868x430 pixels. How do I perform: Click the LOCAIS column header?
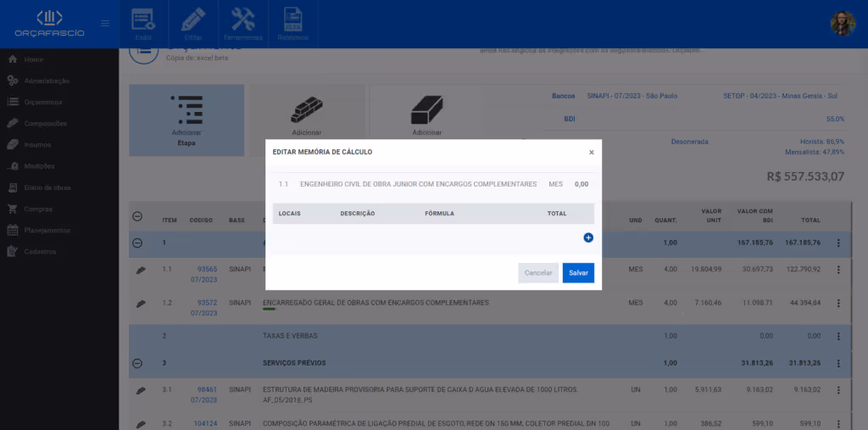(x=290, y=214)
